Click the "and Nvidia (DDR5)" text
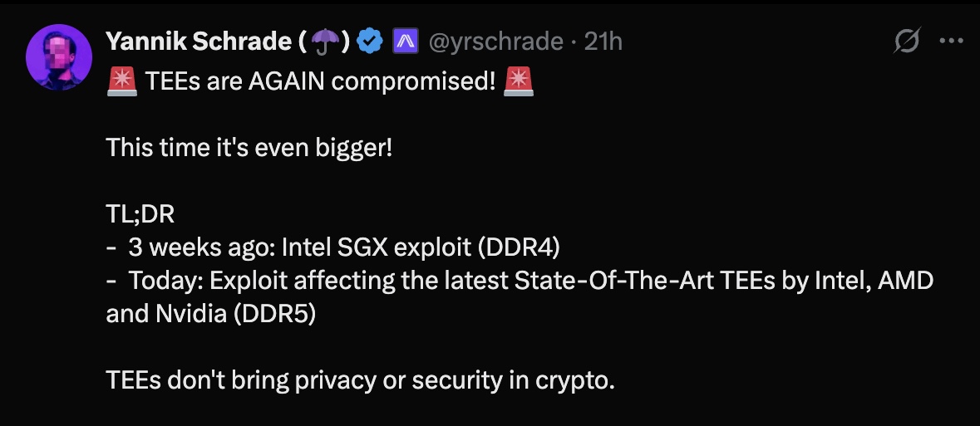 click(x=210, y=315)
